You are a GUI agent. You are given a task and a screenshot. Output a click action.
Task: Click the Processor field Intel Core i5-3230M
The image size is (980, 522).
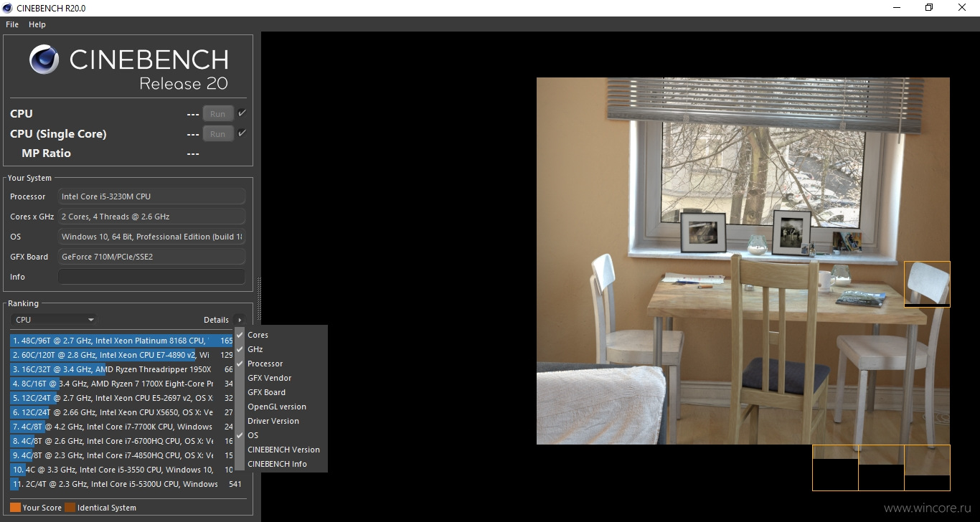tap(151, 196)
